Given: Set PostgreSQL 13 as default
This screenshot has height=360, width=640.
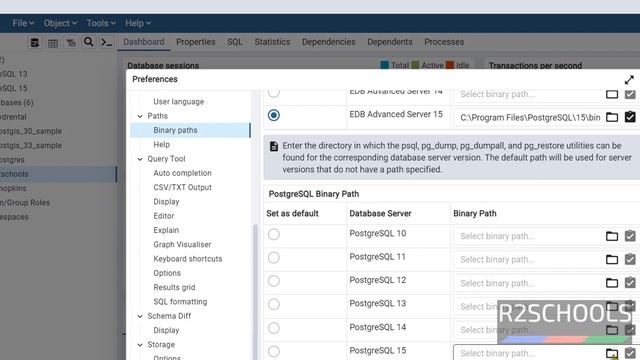Looking at the screenshot, I should (273, 304).
